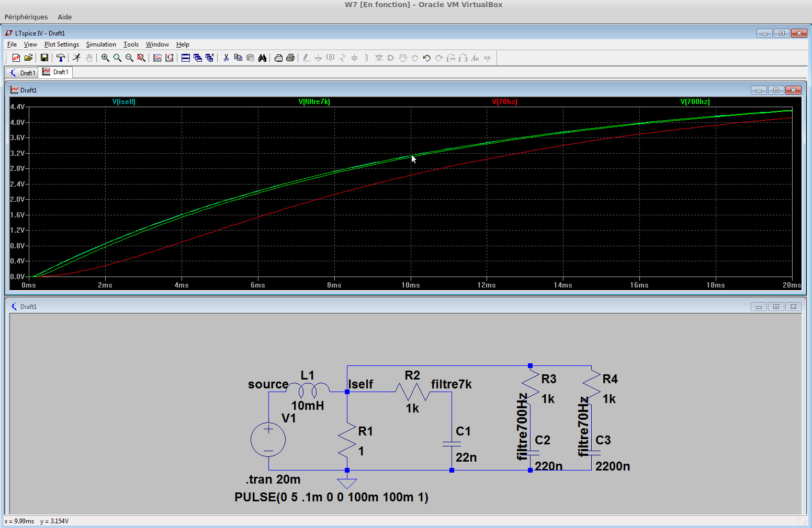Zoom to full extents with the red-X magnifier
Viewport: 812px width, 528px height.
click(141, 58)
